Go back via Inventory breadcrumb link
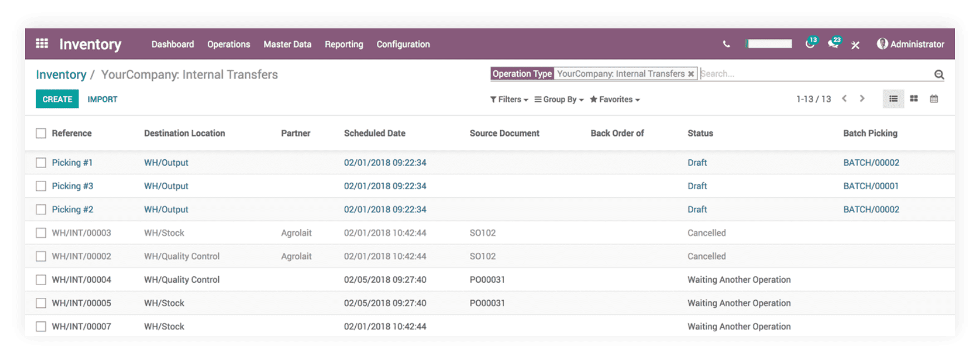Image resolution: width=980 pixels, height=358 pixels. [61, 75]
